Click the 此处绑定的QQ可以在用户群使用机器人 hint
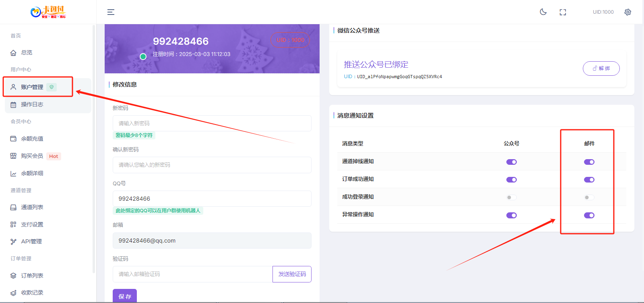Screen dimensions: 644x303 tap(158, 211)
